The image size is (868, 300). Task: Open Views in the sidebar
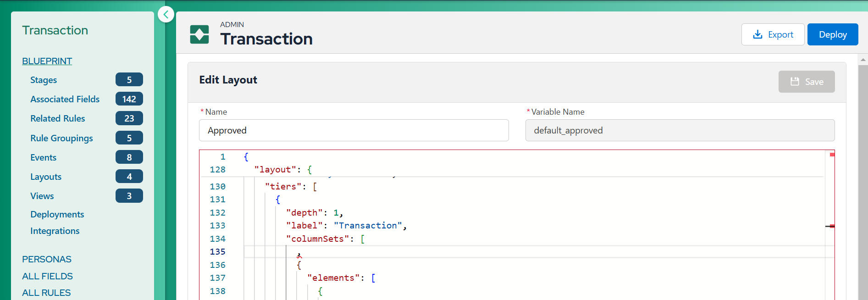(x=42, y=196)
